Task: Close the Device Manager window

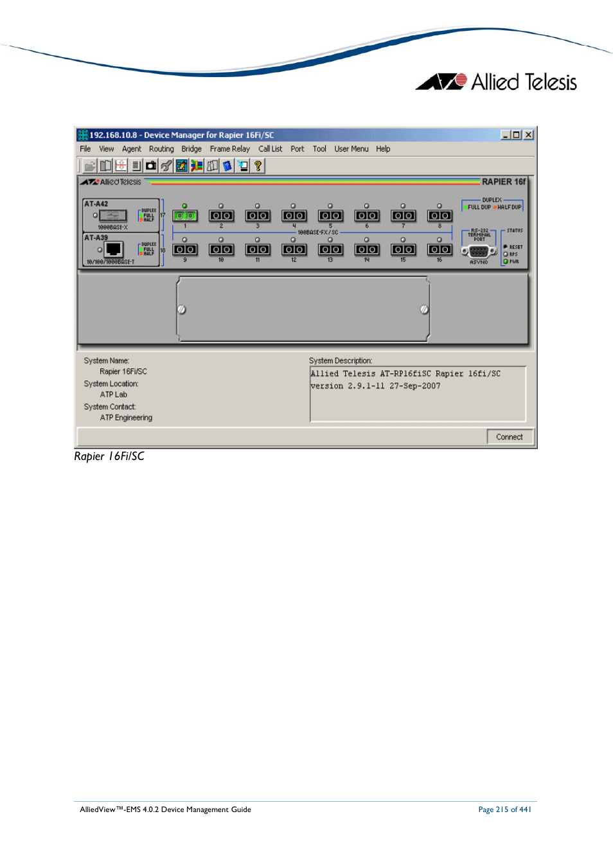Action: (x=528, y=135)
